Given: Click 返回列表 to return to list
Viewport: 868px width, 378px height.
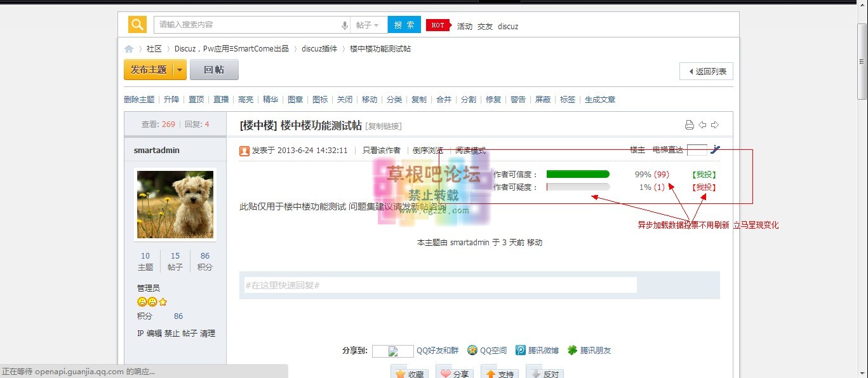Looking at the screenshot, I should pyautogui.click(x=706, y=72).
